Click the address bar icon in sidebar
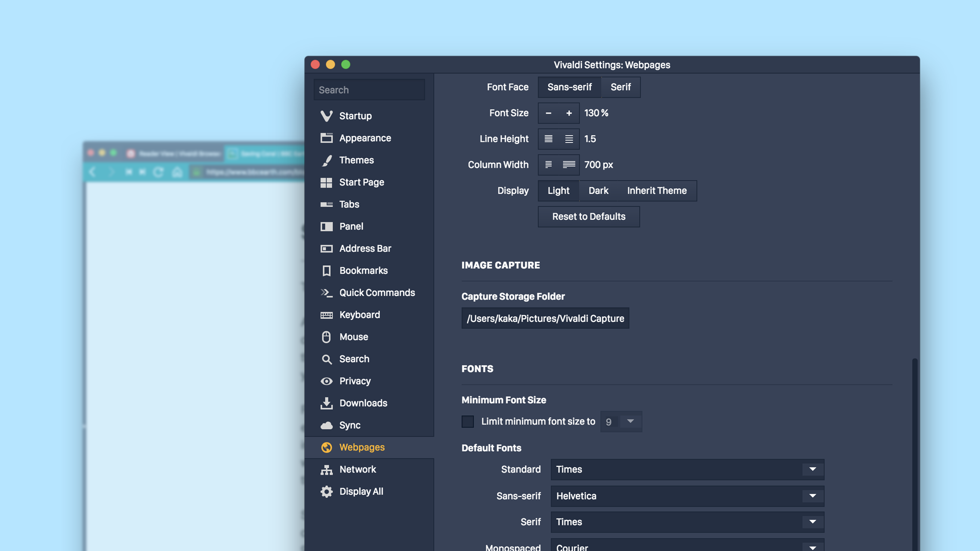 pyautogui.click(x=327, y=248)
